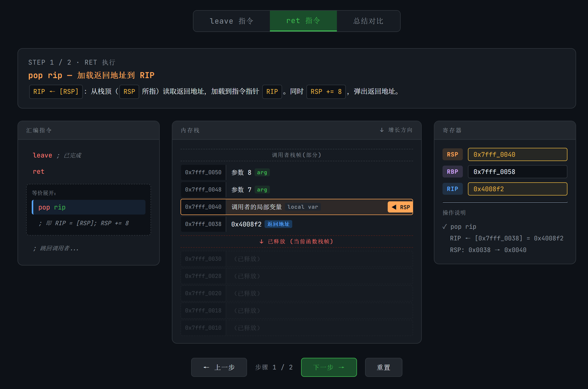Click stack row address 0x7fff_0038

click(203, 224)
